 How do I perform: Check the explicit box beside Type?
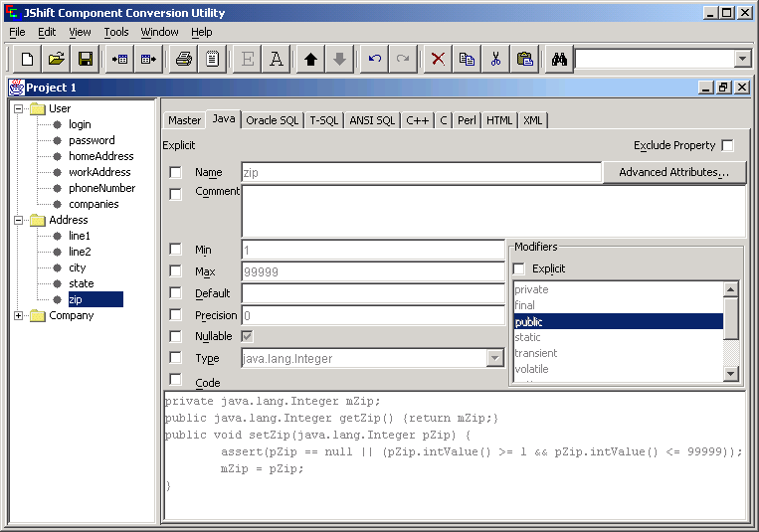coord(175,358)
